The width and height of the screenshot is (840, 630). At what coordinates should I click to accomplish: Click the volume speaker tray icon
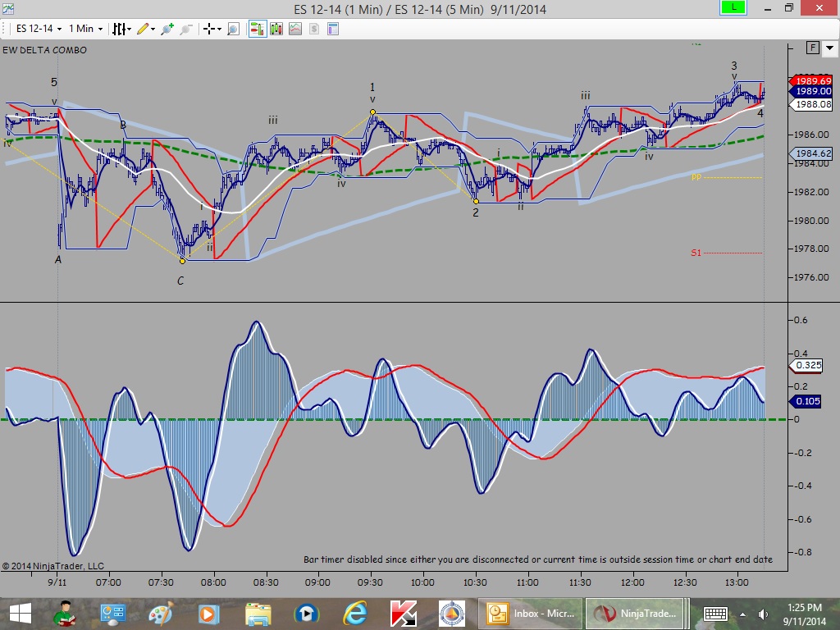(x=763, y=614)
